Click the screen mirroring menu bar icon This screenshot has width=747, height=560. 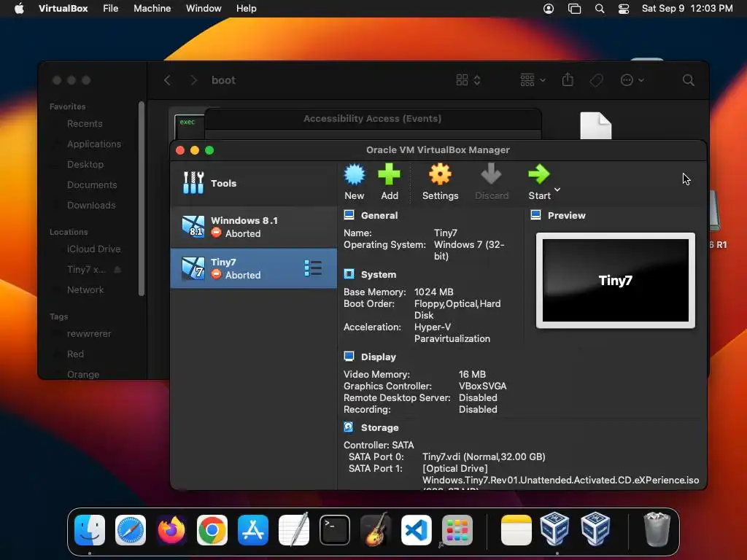coord(575,9)
